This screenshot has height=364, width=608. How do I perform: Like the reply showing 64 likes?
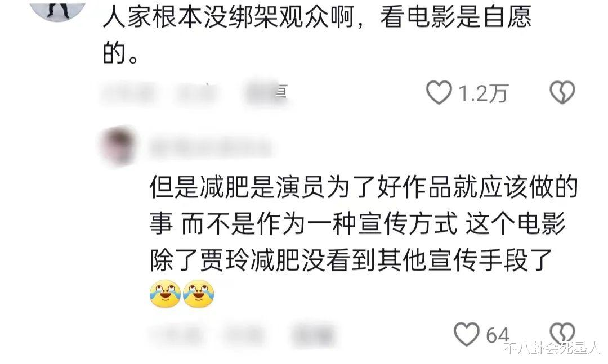(467, 334)
